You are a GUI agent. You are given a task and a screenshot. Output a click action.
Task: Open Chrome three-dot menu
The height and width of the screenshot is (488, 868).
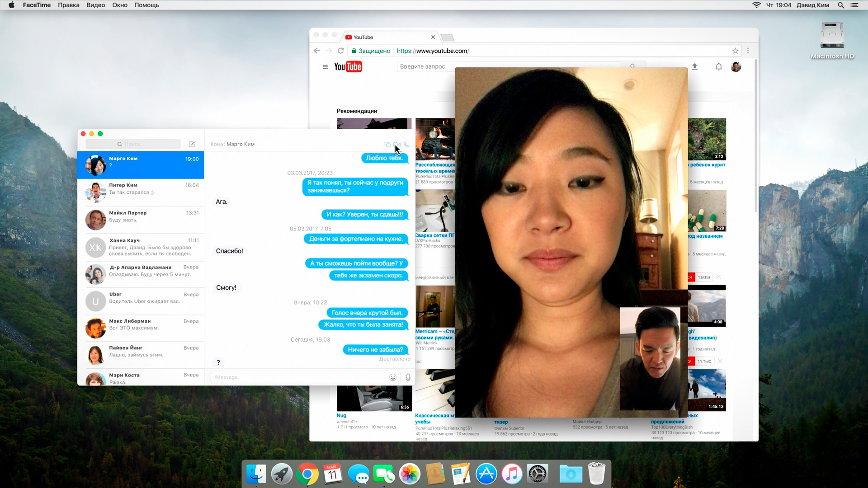tap(748, 51)
